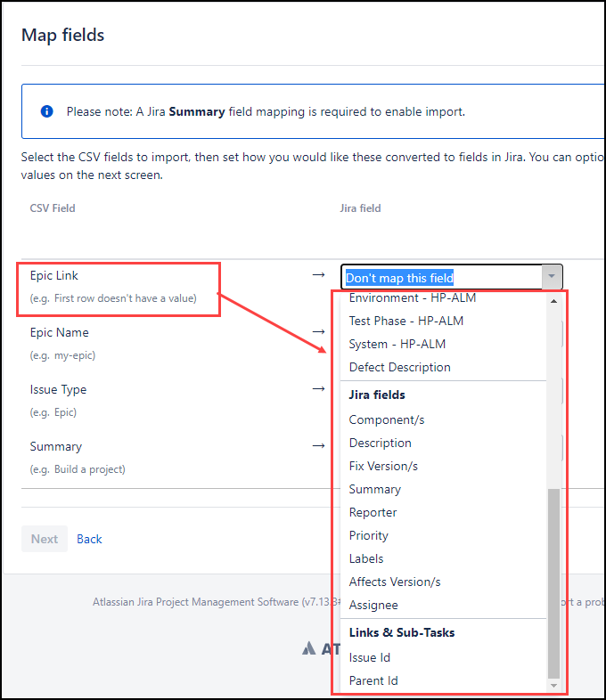Open the Epic Link Jira field dropdown arrow

(552, 277)
